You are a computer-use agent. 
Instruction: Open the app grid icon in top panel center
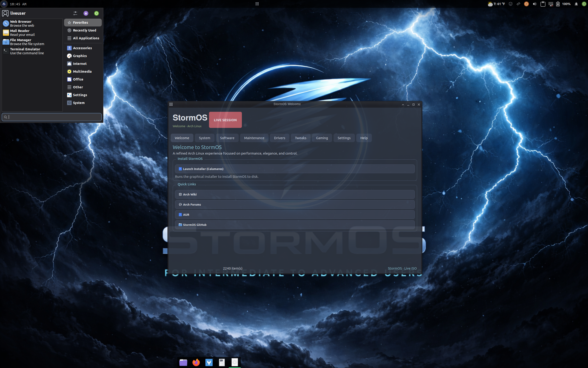coord(257,4)
